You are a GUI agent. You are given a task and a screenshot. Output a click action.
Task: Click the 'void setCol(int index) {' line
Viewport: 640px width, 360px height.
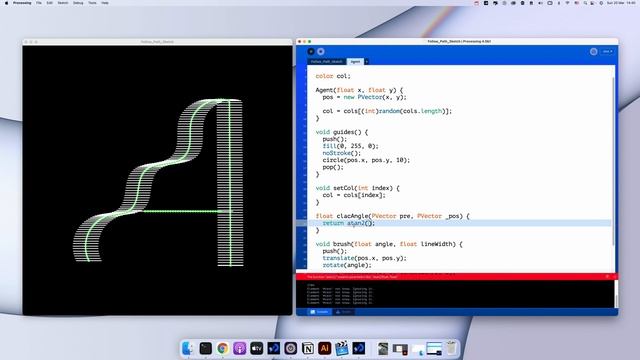(357, 188)
